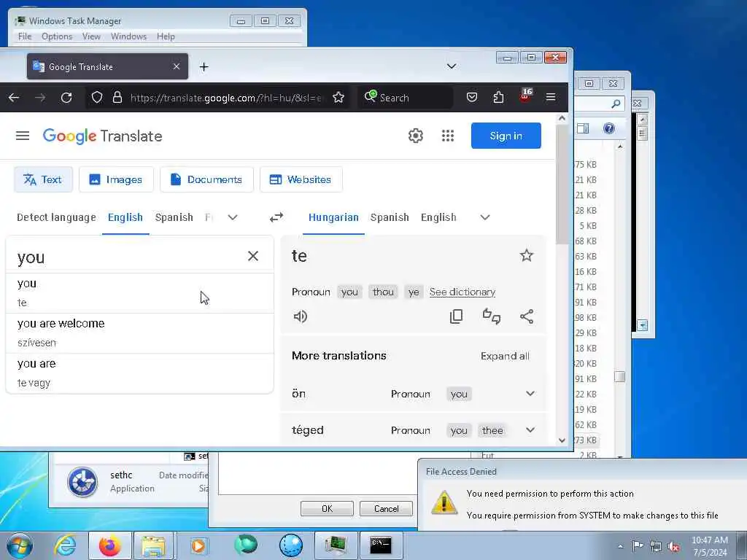Click the Sign in button

[506, 136]
